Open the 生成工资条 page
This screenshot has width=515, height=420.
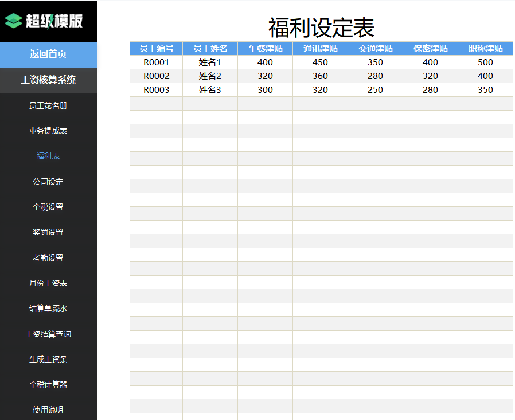point(49,359)
